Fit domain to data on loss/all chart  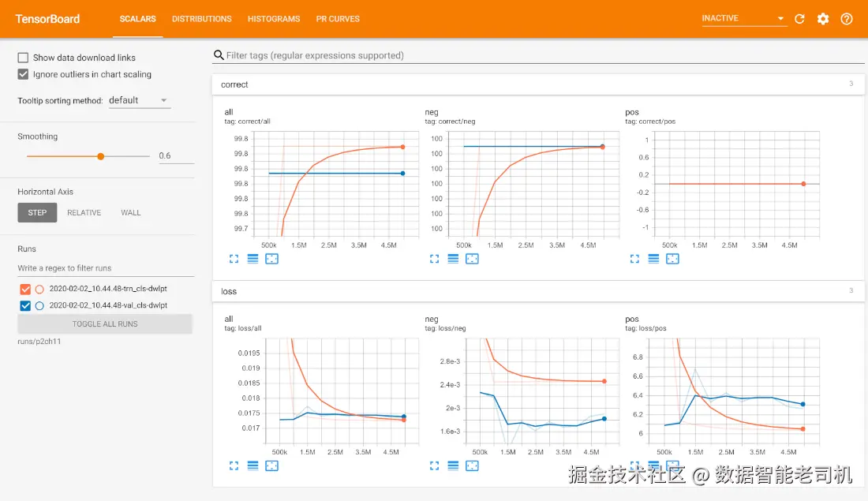(271, 465)
